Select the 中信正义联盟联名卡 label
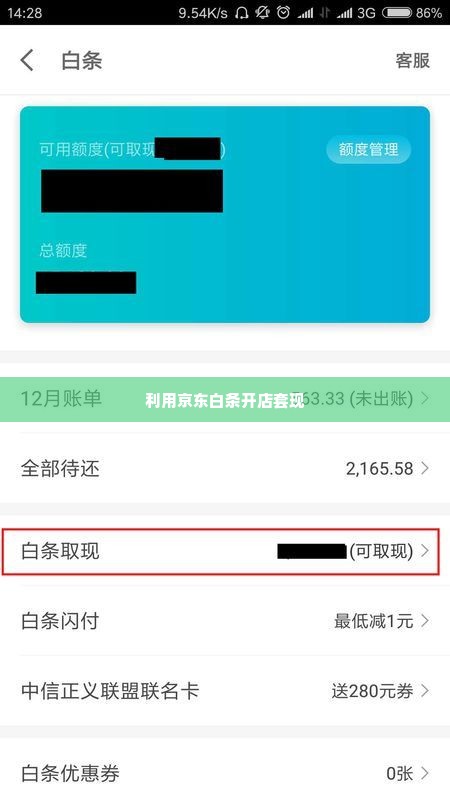Image resolution: width=450 pixels, height=800 pixels. pyautogui.click(x=110, y=691)
